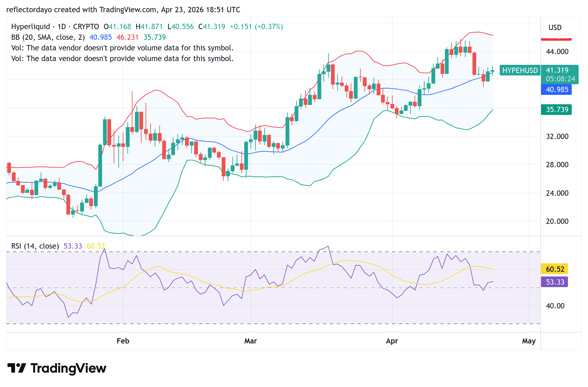Image resolution: width=588 pixels, height=387 pixels.
Task: Click the blue 40.985 basis label
Action: (556, 90)
